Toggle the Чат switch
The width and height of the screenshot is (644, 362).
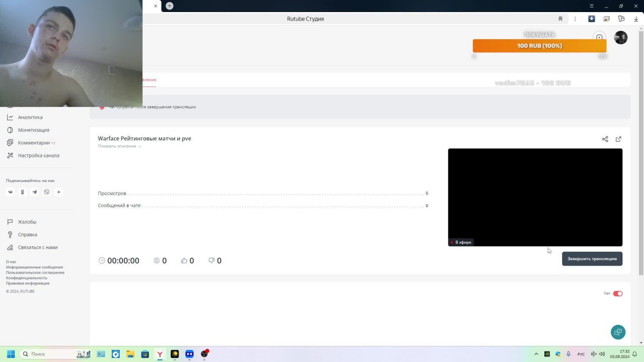pos(618,294)
